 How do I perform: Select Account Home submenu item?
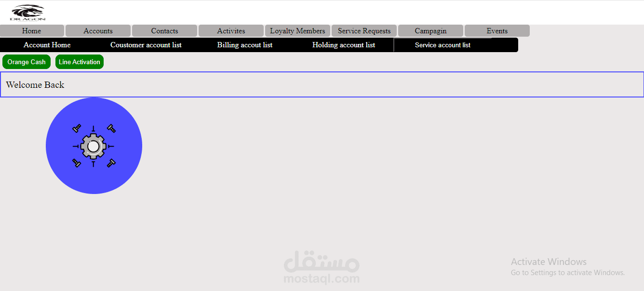47,45
